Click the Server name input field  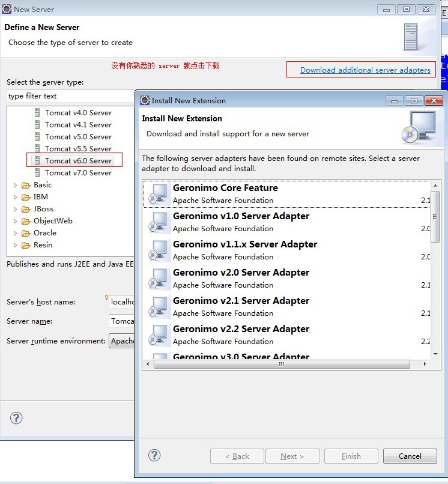tap(122, 321)
